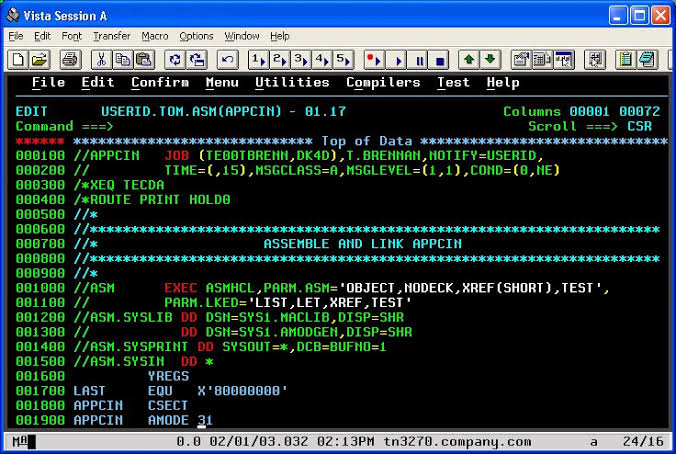This screenshot has height=454, width=676.
Task: Select Menu in the ISPF action bar
Action: point(222,82)
